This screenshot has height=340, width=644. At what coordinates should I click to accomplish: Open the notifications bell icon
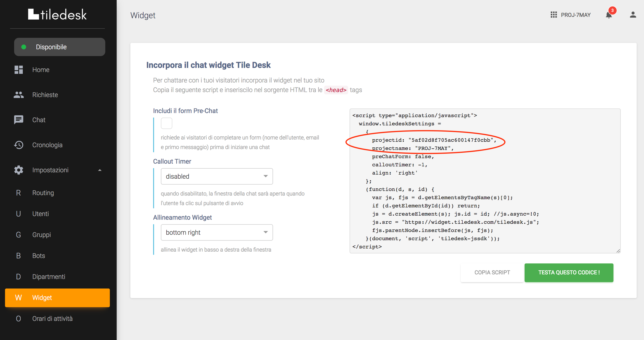click(609, 15)
